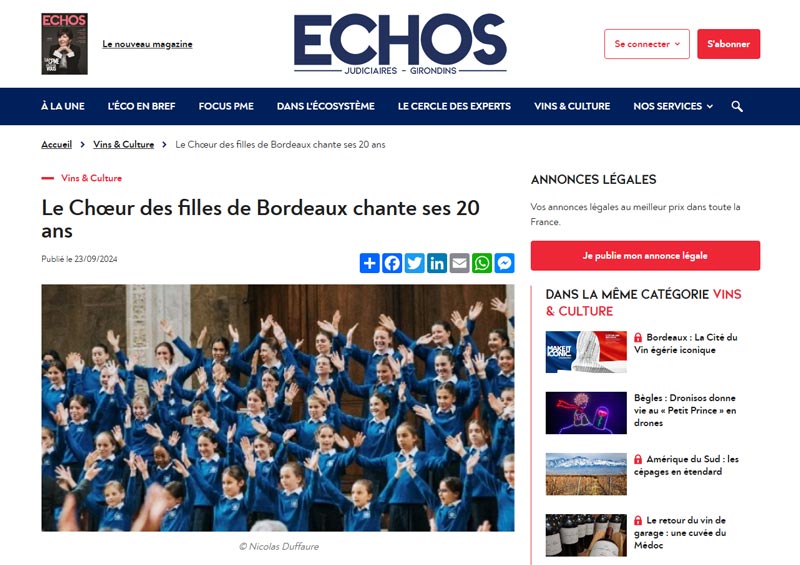800x565 pixels.
Task: Click the S'abonner button
Action: 729,44
